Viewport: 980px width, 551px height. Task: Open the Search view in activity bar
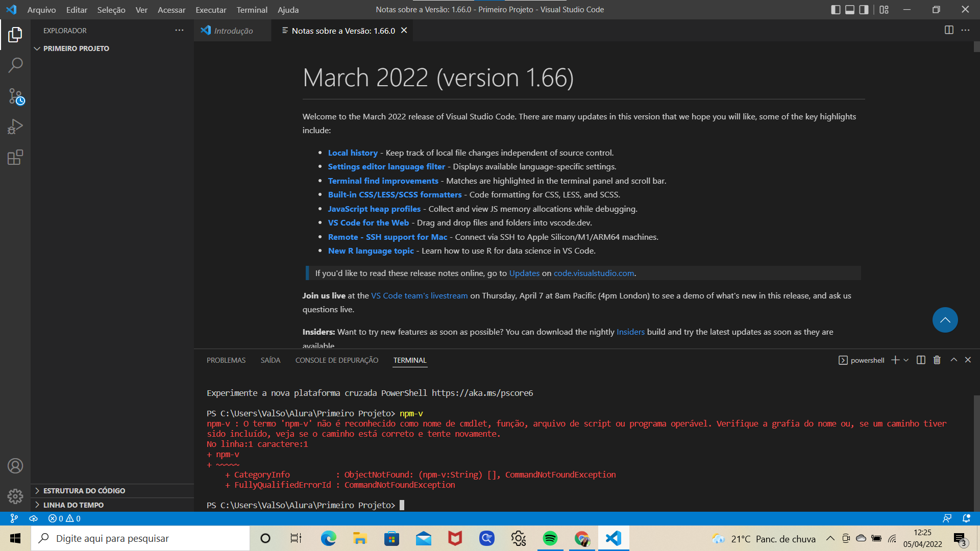[x=15, y=65]
